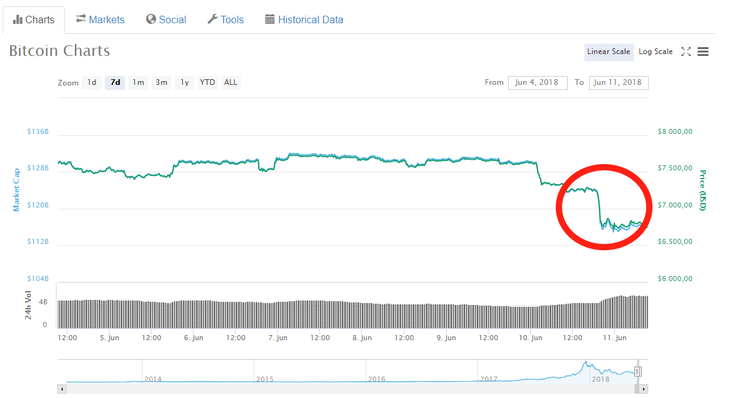Click the Price (USD) axis title
Image resolution: width=736 pixels, height=398 pixels.
click(x=703, y=190)
